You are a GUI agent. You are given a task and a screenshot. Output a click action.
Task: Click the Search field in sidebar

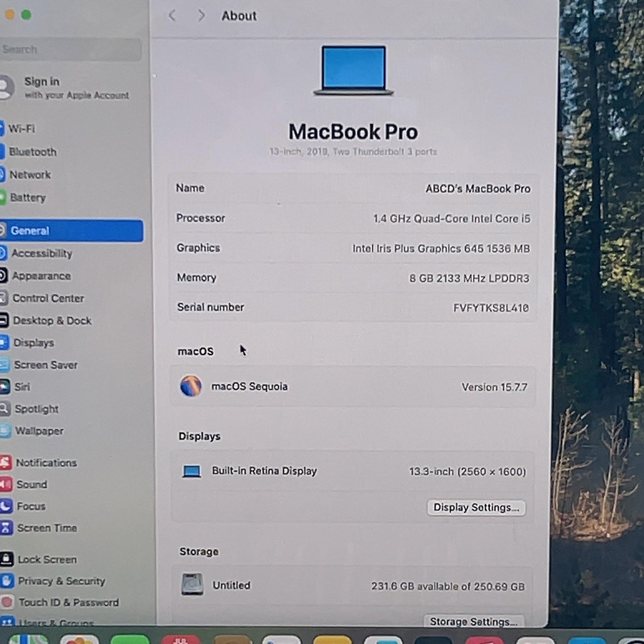tap(71, 49)
